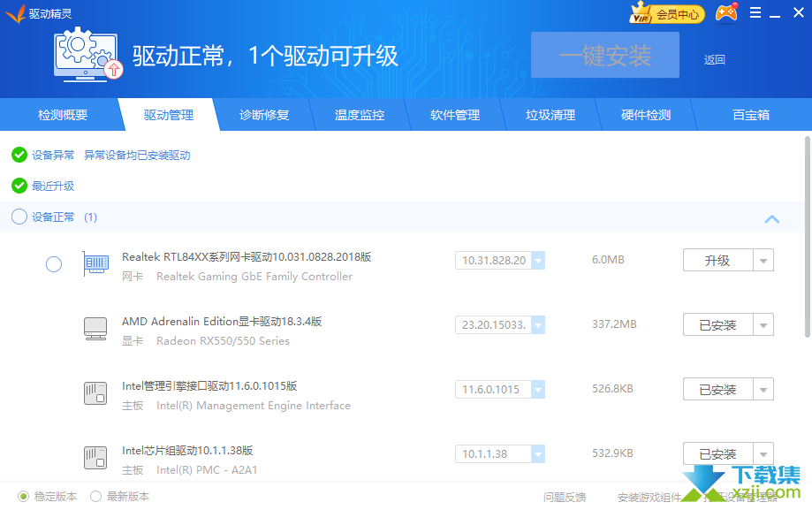Switch to the 硬件检测 tab

point(646,115)
